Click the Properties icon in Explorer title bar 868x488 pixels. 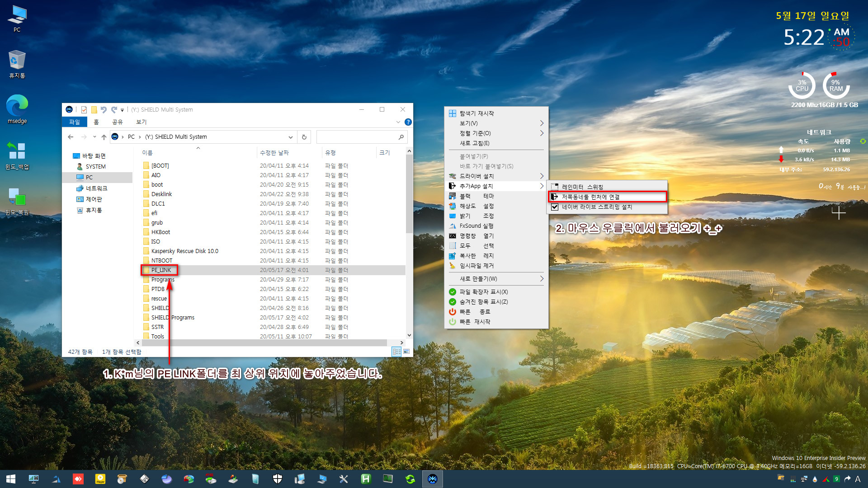point(84,110)
